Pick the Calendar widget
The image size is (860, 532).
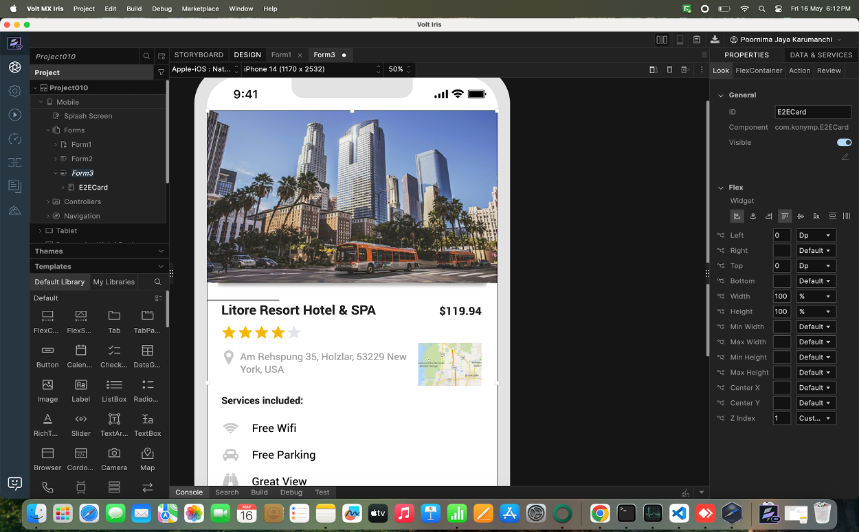click(81, 356)
